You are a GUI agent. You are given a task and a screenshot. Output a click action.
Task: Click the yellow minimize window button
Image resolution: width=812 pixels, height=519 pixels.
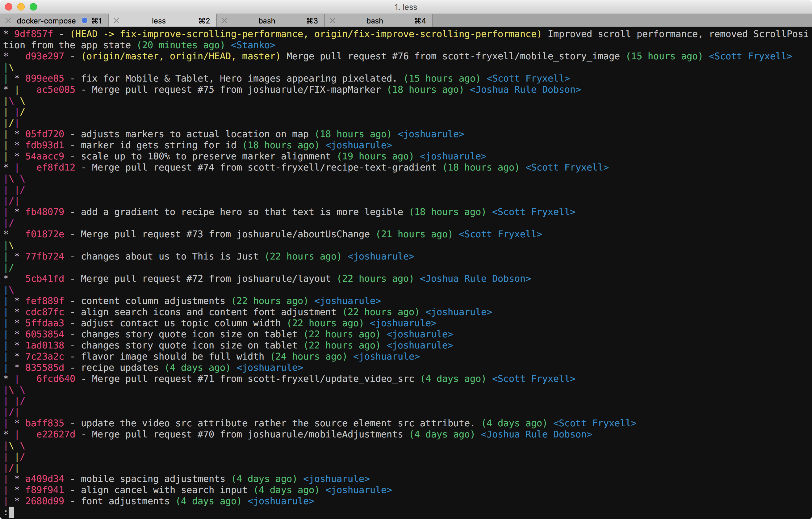click(x=21, y=7)
